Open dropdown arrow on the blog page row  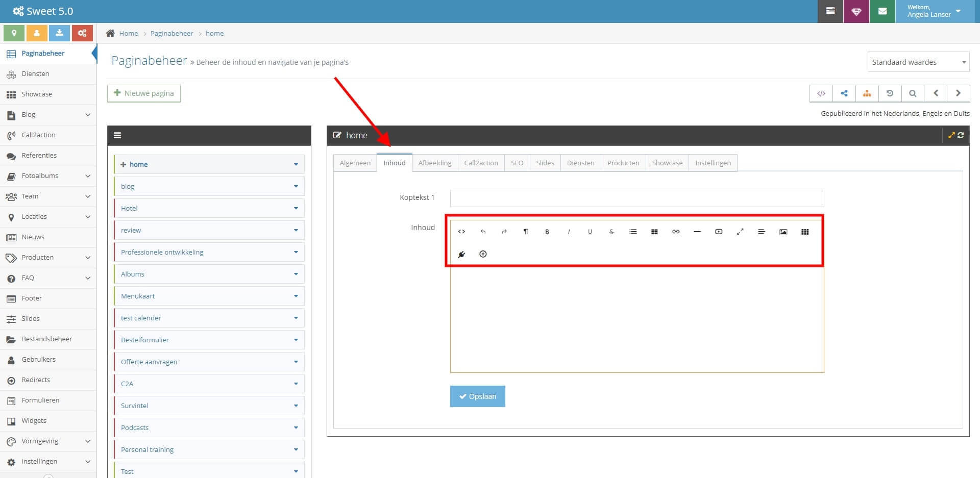pos(296,186)
